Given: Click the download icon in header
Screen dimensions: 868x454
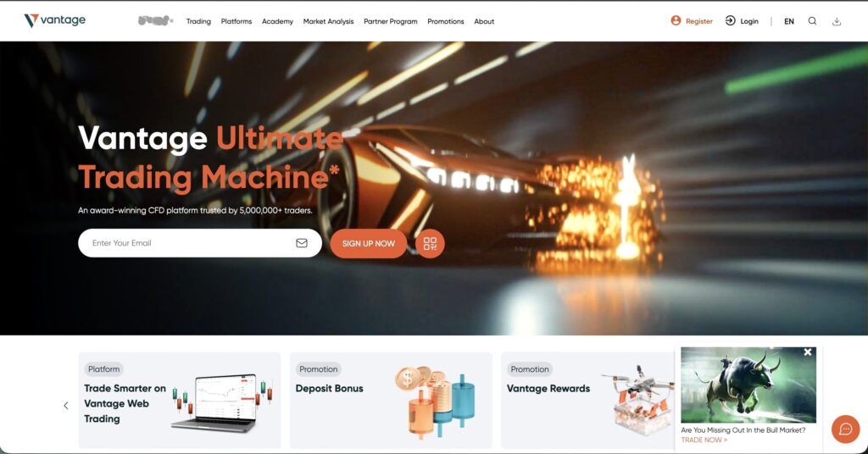Looking at the screenshot, I should tap(837, 21).
